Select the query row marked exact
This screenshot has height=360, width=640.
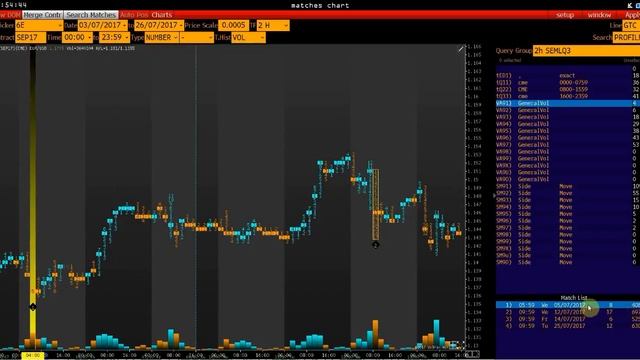tap(568, 76)
